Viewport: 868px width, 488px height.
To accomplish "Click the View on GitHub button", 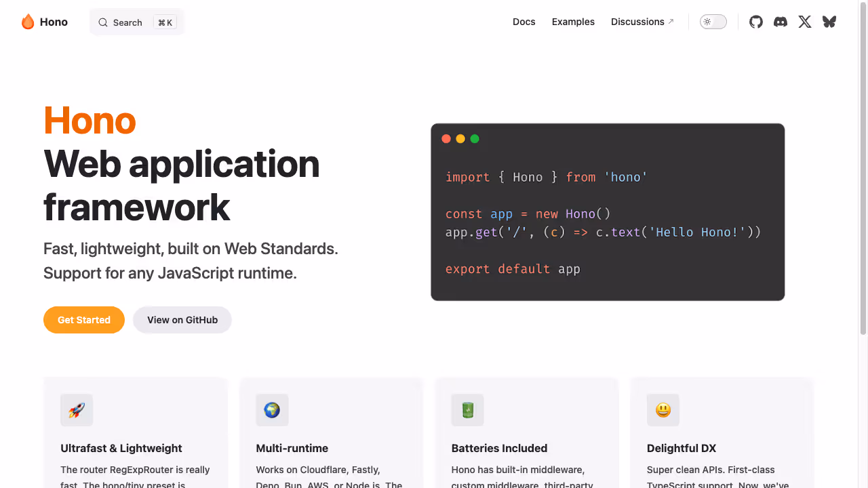I will [182, 319].
